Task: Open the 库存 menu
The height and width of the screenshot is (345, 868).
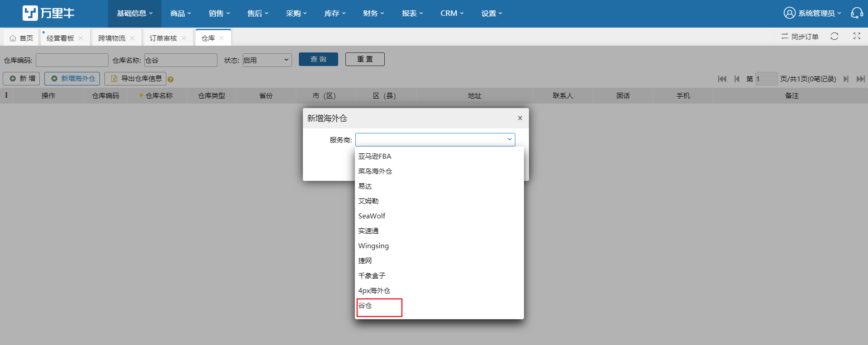Action: coord(335,14)
